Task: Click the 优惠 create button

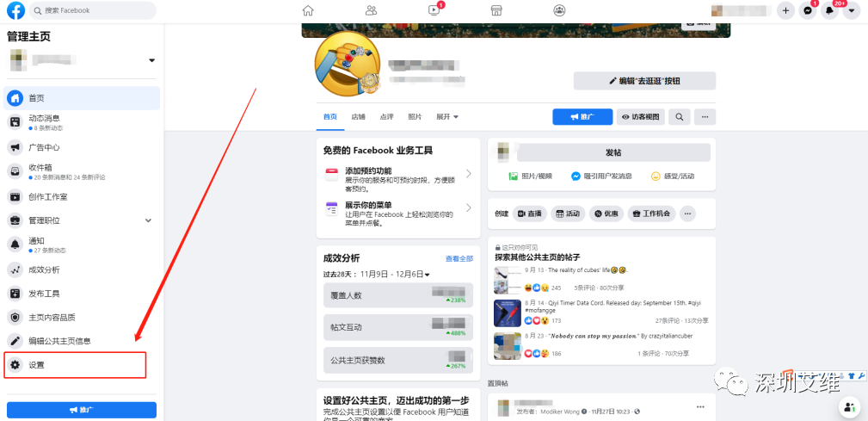Action: (x=606, y=214)
